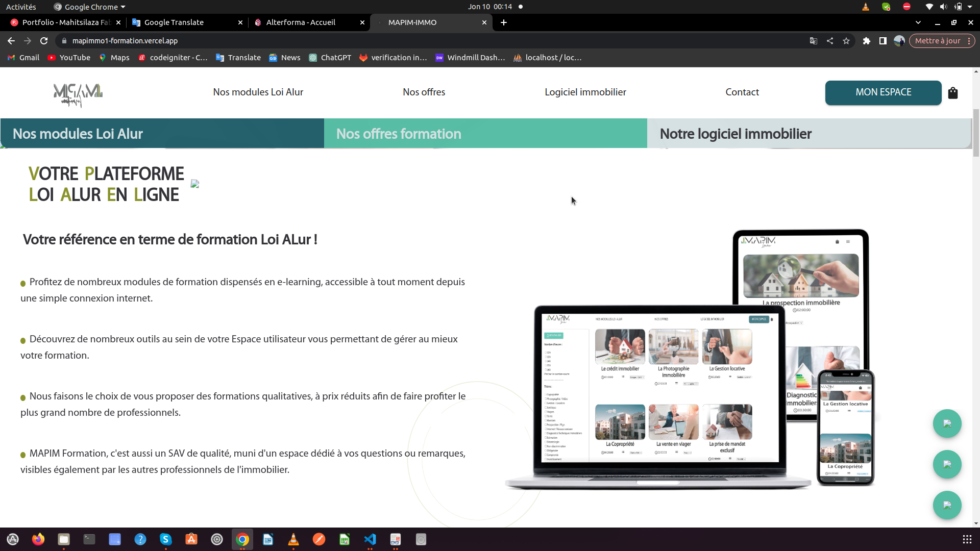Open the Nos offres nav link
Viewport: 980px width, 551px height.
pyautogui.click(x=424, y=92)
